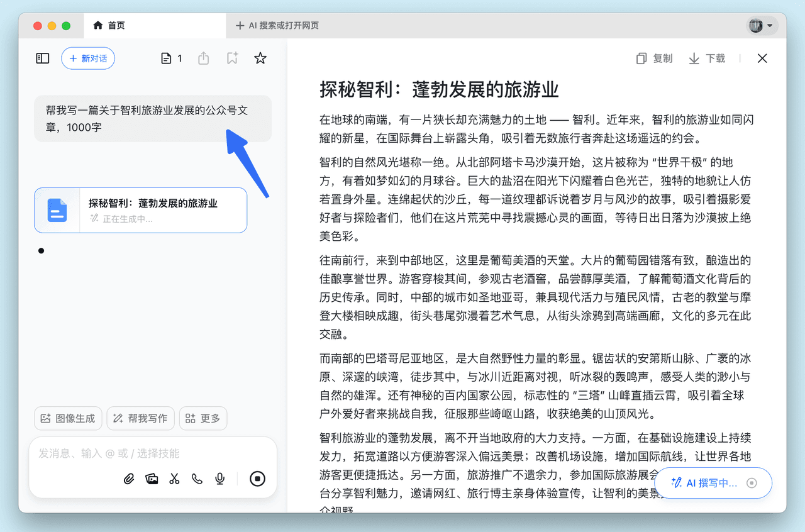
Task: Switch to the 首页 tab
Action: pos(109,26)
